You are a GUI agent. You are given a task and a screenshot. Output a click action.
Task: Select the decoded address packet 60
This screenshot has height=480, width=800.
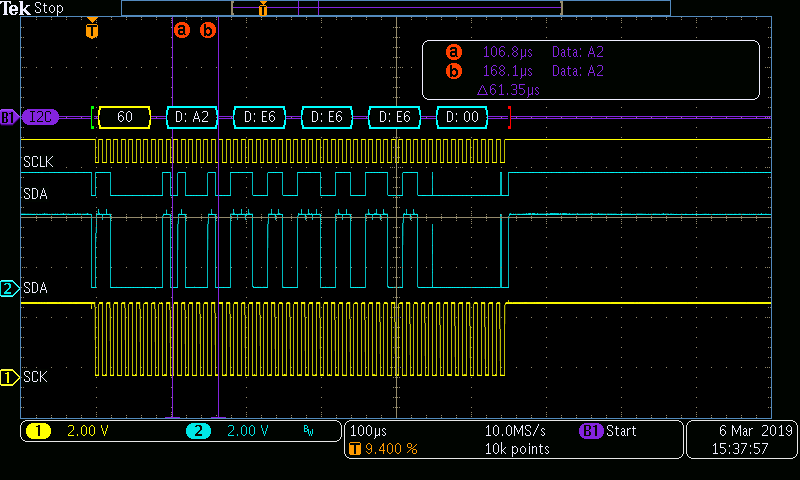point(125,117)
